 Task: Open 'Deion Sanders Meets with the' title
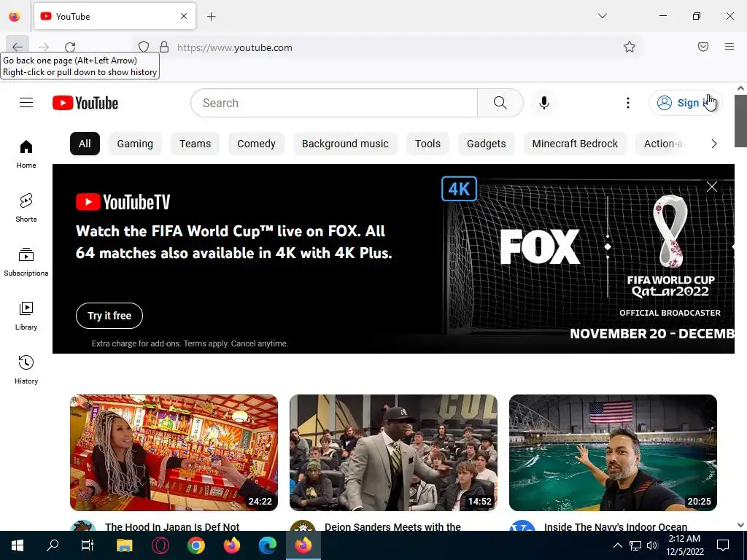392,526
